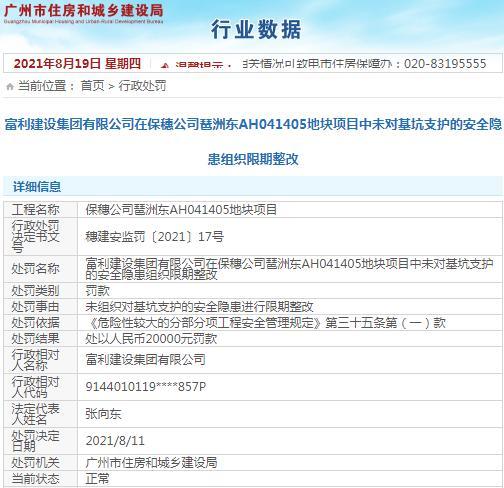Click value 处以人民币20000元罚款
This screenshot has width=504, height=488.
click(x=151, y=339)
